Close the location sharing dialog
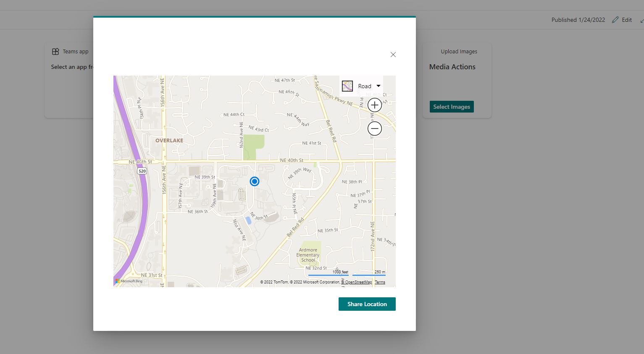644x354 pixels. point(393,55)
